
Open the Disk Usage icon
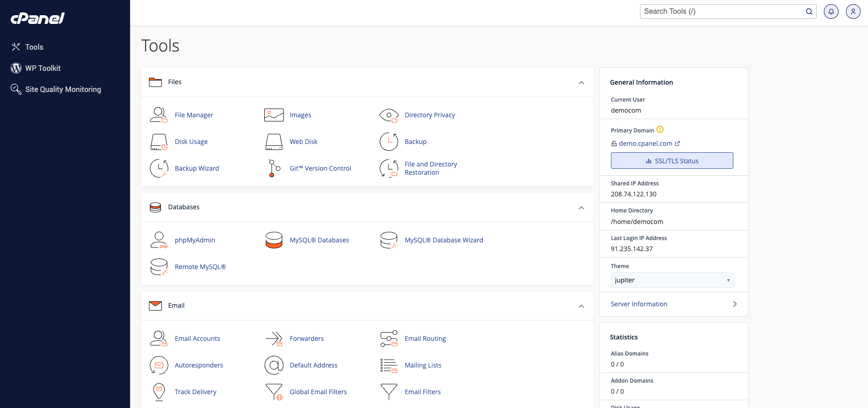tap(159, 142)
